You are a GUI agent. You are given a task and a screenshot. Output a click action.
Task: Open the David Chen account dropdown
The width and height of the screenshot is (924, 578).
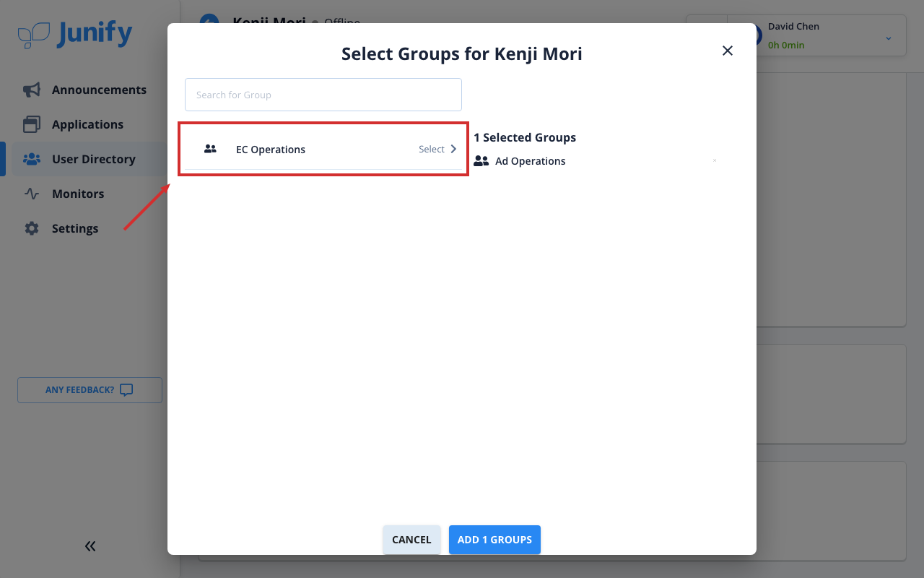click(x=889, y=38)
